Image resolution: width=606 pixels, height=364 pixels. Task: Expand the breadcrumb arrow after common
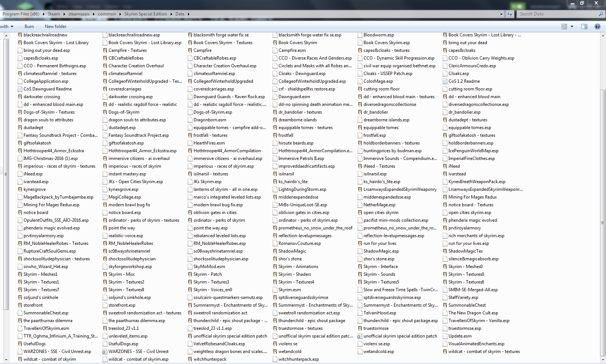[x=120, y=14]
